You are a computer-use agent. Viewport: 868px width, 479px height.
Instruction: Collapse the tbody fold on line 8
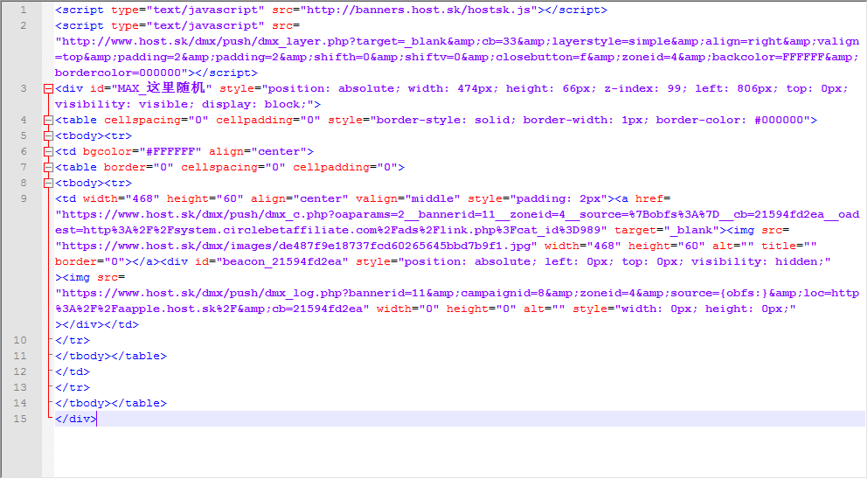pyautogui.click(x=48, y=183)
